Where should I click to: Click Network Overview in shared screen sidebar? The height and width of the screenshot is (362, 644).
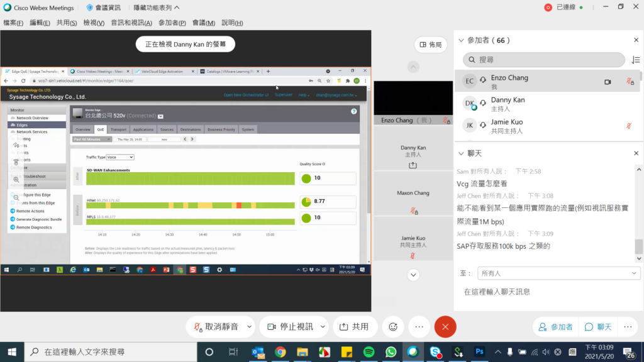point(33,118)
